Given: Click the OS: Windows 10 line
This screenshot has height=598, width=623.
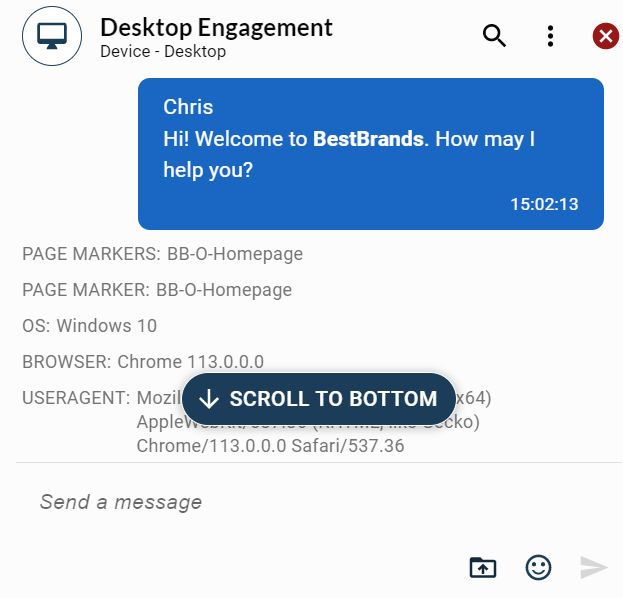Looking at the screenshot, I should (89, 326).
